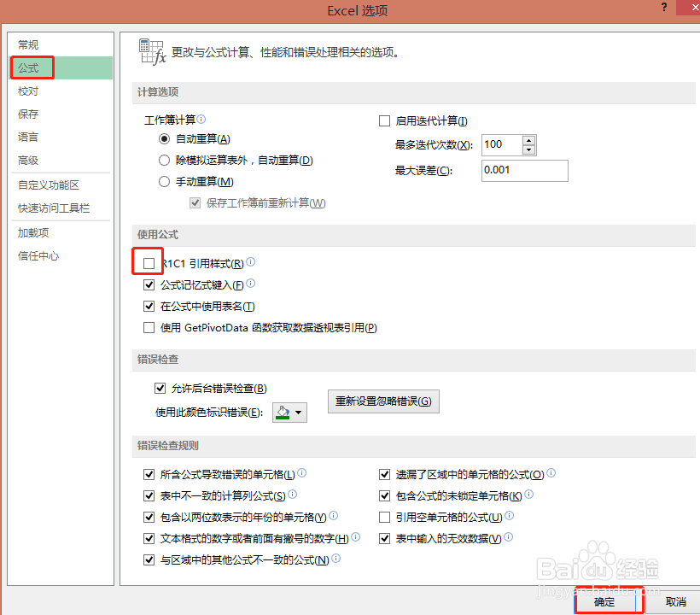Click info icon beside 遗漏了区域中的单元格的公式
Image resolution: width=700 pixels, height=615 pixels.
pyautogui.click(x=551, y=472)
